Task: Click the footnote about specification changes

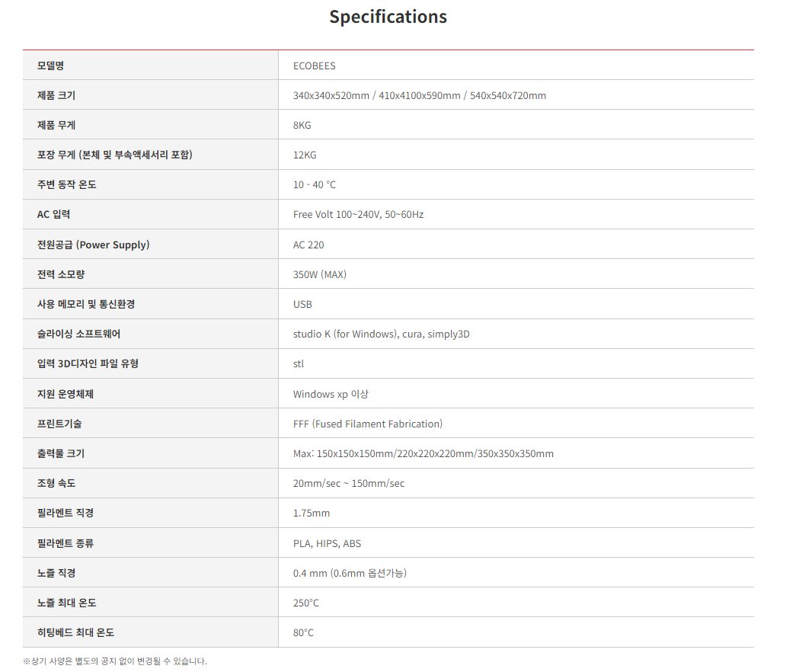Action: (x=115, y=661)
